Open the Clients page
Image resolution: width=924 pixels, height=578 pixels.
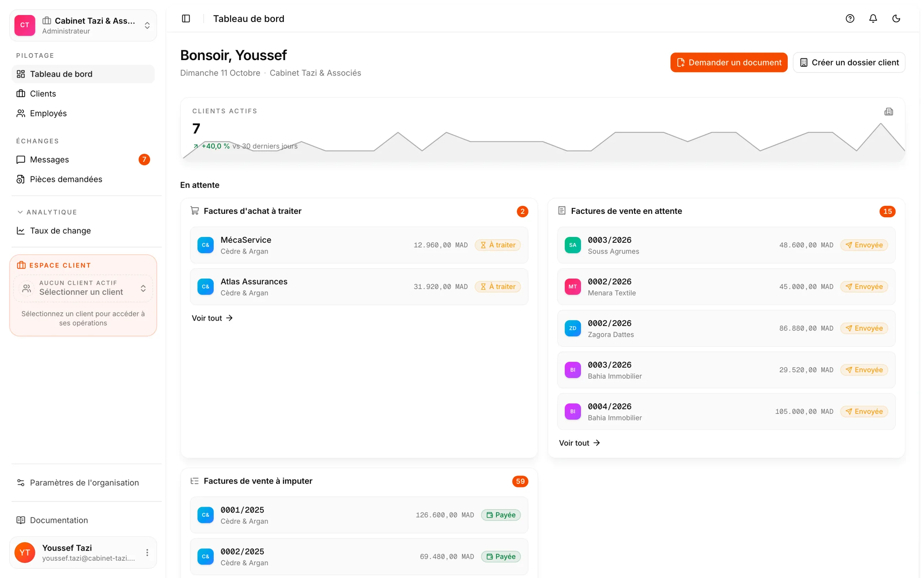(x=83, y=94)
